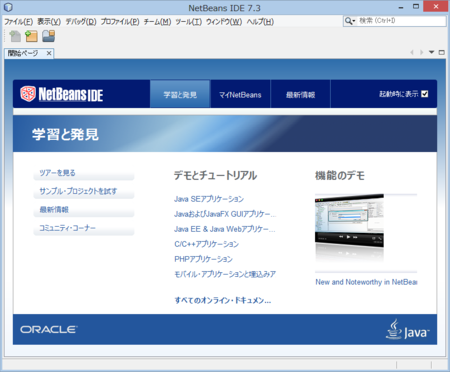Close the 開始ページ tab
Screen dimensions: 450x372
[x=49, y=53]
